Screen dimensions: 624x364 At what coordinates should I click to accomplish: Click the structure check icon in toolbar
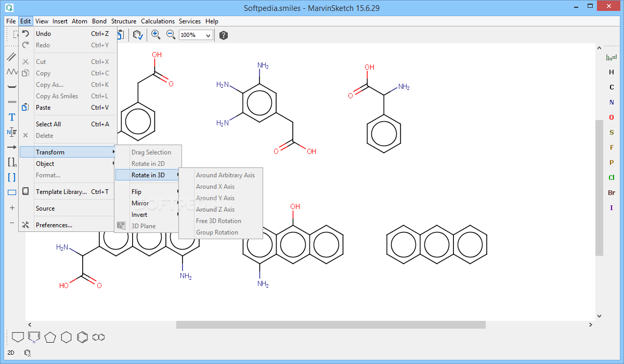pyautogui.click(x=137, y=35)
